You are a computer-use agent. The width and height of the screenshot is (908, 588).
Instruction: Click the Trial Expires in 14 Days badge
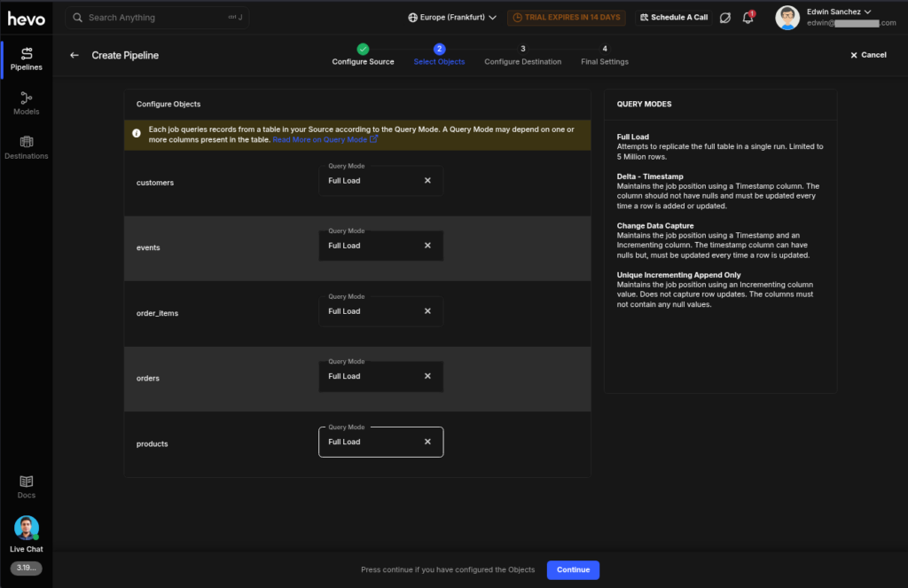tap(567, 18)
